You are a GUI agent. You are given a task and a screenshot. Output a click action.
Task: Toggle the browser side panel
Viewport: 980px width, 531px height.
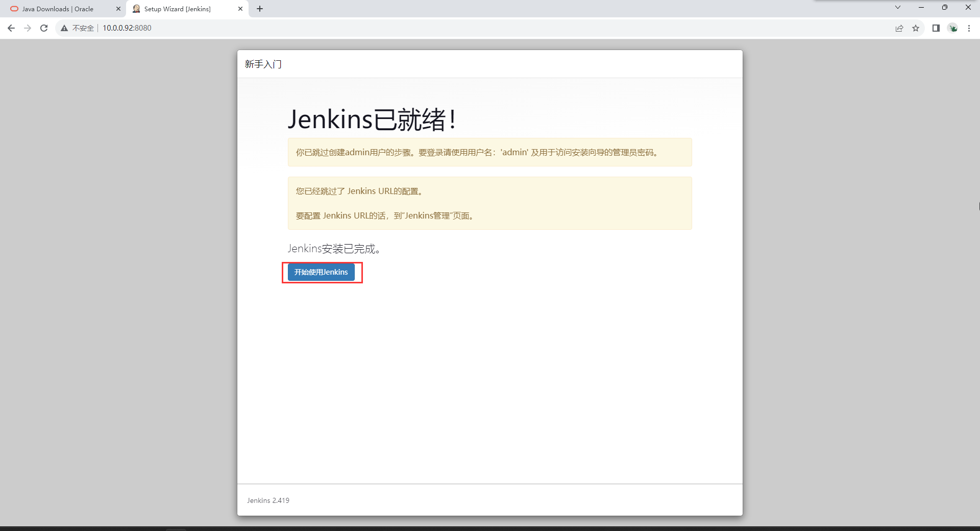click(x=936, y=28)
